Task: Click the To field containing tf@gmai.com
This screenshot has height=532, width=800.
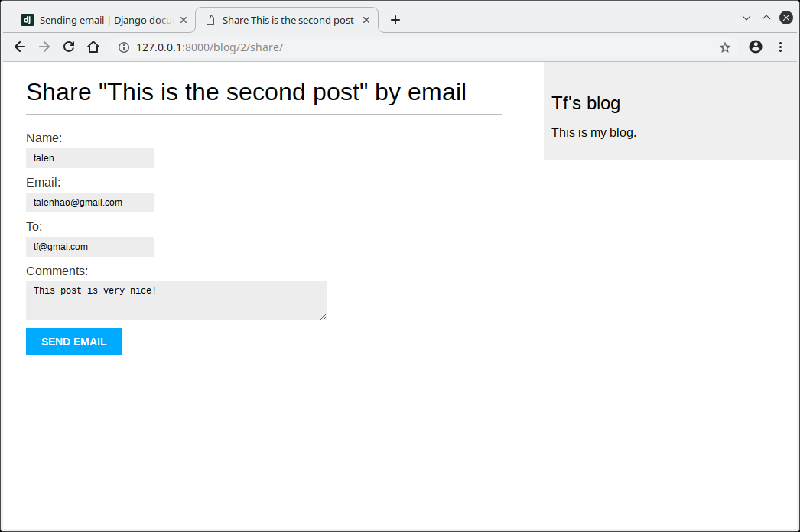Action: (x=90, y=247)
